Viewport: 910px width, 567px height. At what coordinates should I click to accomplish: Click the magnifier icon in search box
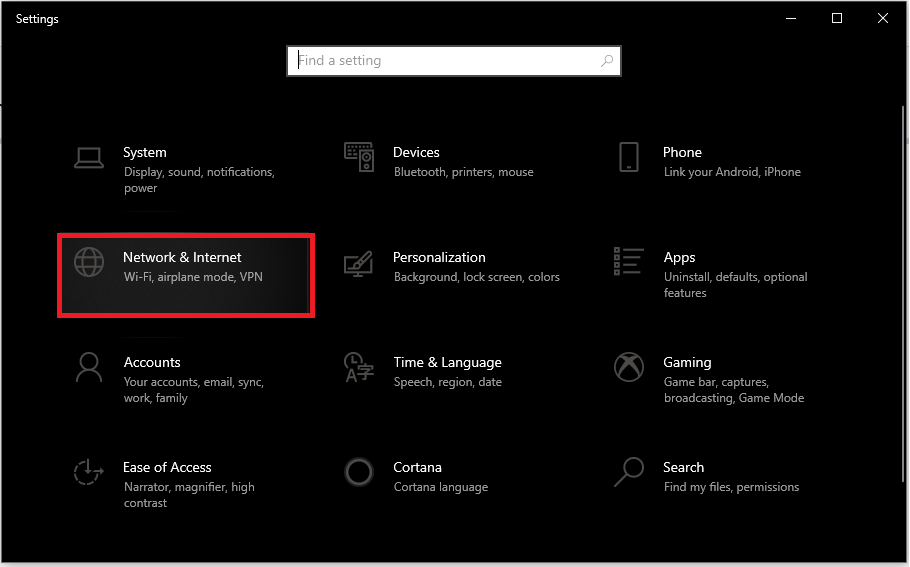(x=607, y=60)
